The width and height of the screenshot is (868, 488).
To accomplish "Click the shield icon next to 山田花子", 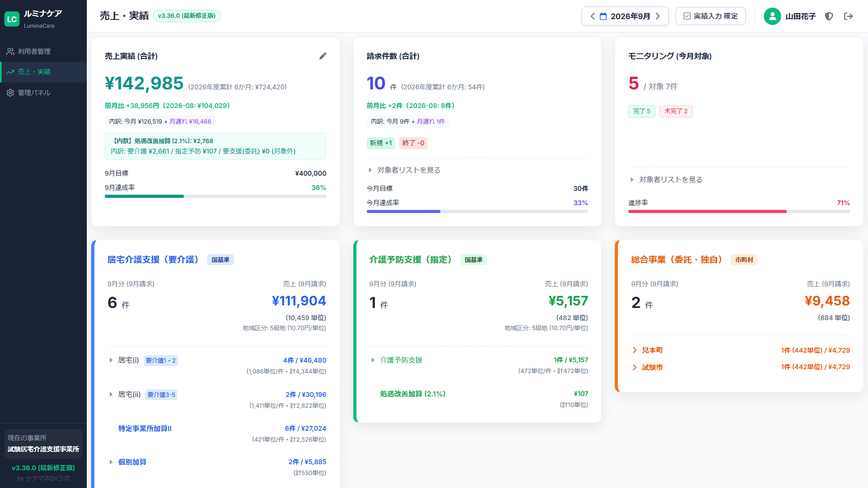I will click(829, 16).
